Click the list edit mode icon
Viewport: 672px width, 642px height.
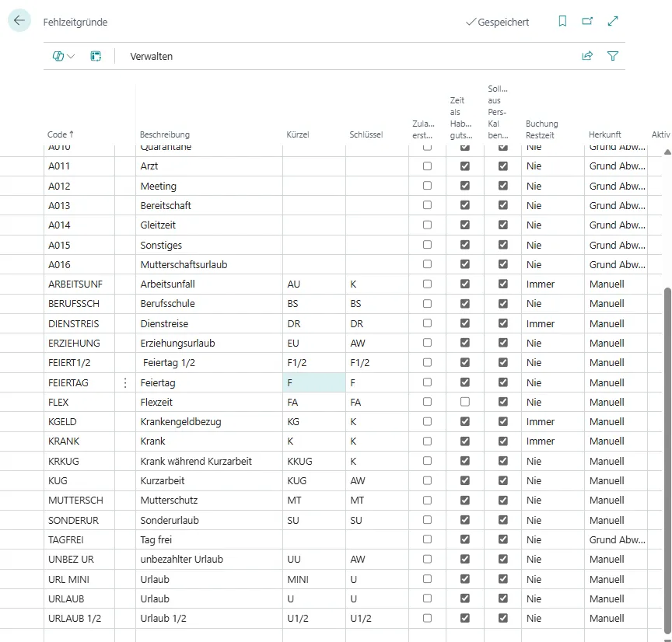point(96,56)
